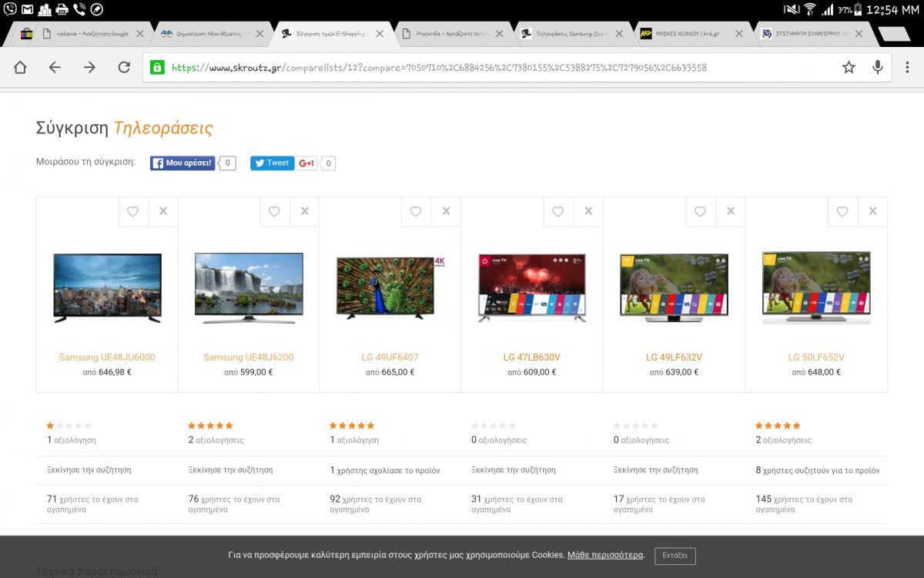Screen dimensions: 924x578
Task: Add LG 49LF632V to favorites heart
Action: click(x=700, y=212)
